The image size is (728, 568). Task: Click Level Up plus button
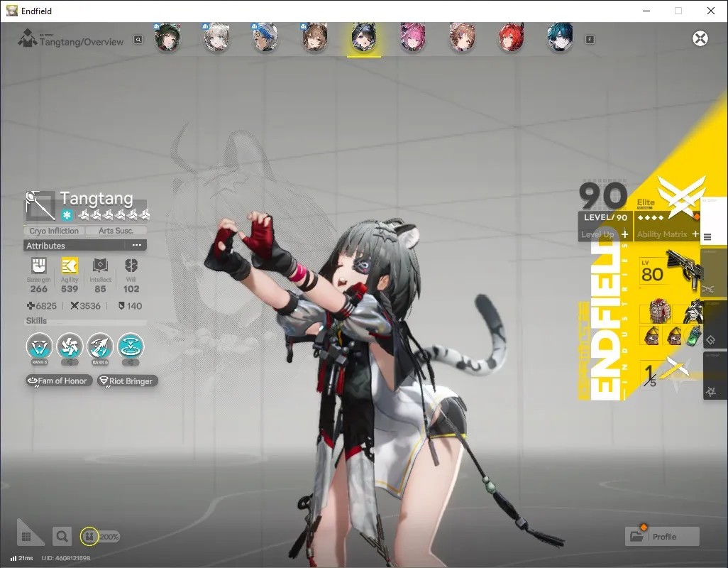coord(625,234)
